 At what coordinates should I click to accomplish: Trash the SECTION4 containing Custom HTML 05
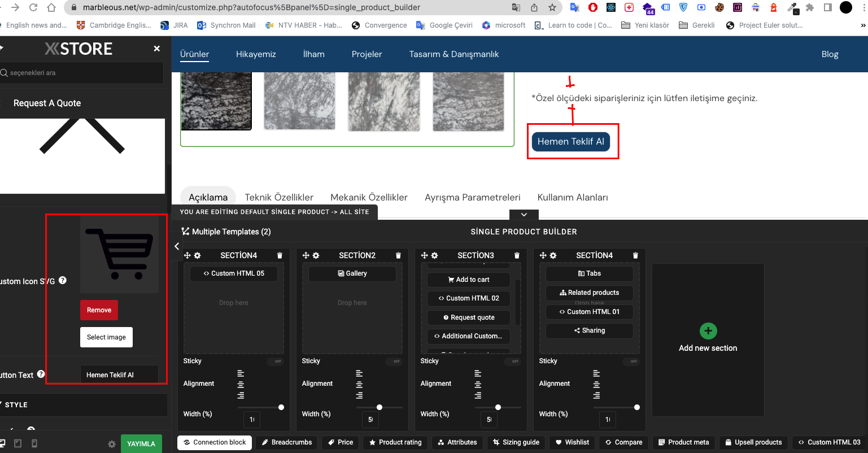point(280,255)
